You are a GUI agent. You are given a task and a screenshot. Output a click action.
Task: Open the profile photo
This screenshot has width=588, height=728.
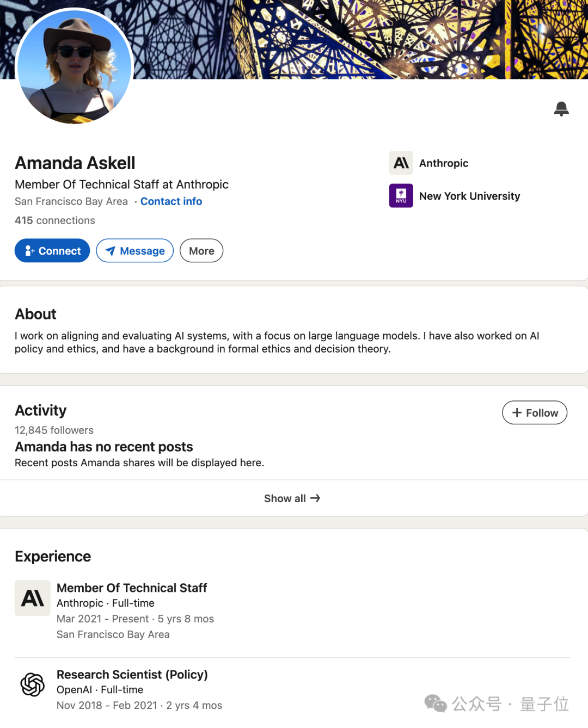tap(74, 67)
